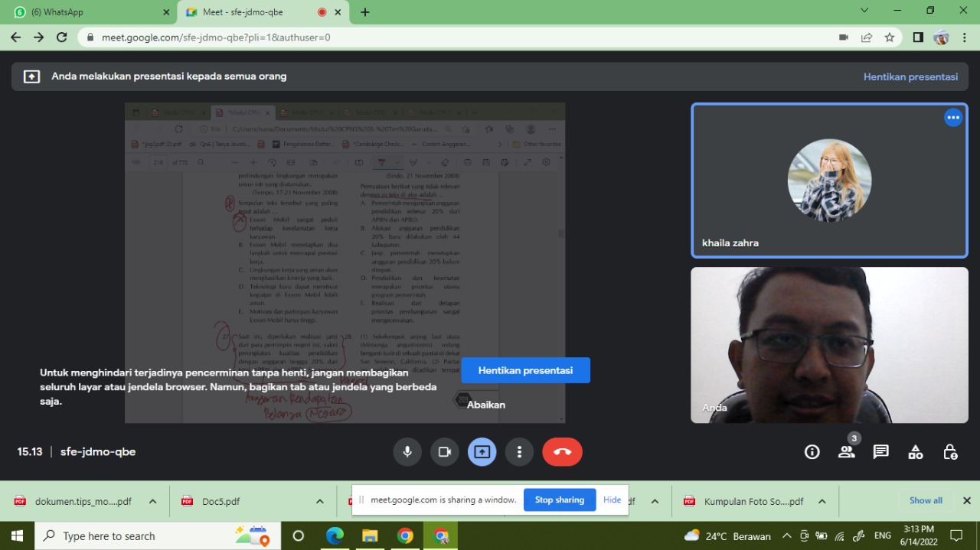Viewport: 980px width, 550px height.
Task: Click the blue Hentikan presentasi button
Action: [525, 370]
